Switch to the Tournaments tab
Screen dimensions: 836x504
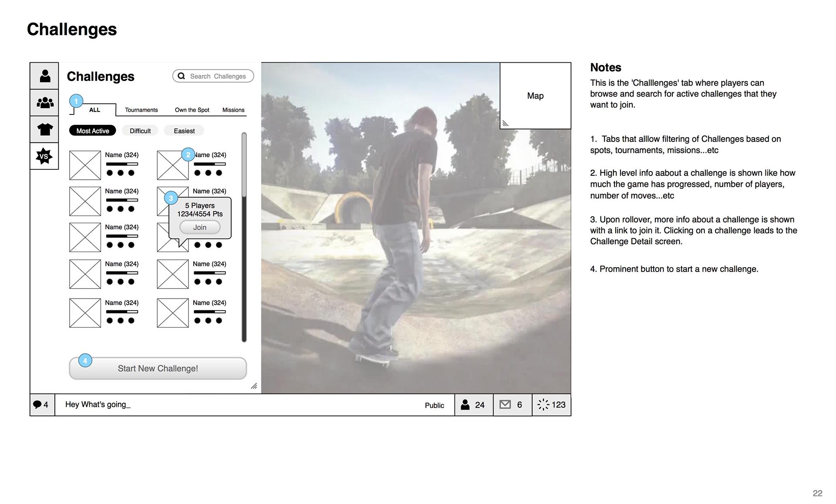click(141, 110)
